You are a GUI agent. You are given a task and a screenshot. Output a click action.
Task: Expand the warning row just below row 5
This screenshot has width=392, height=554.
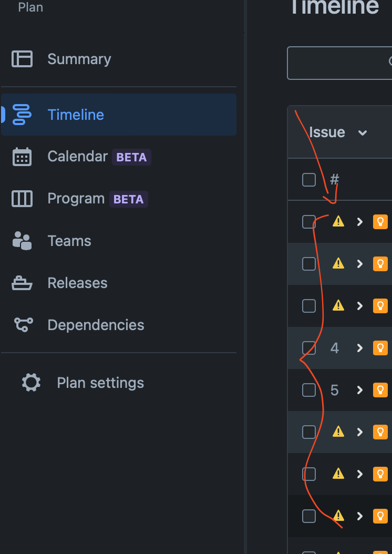(x=360, y=432)
